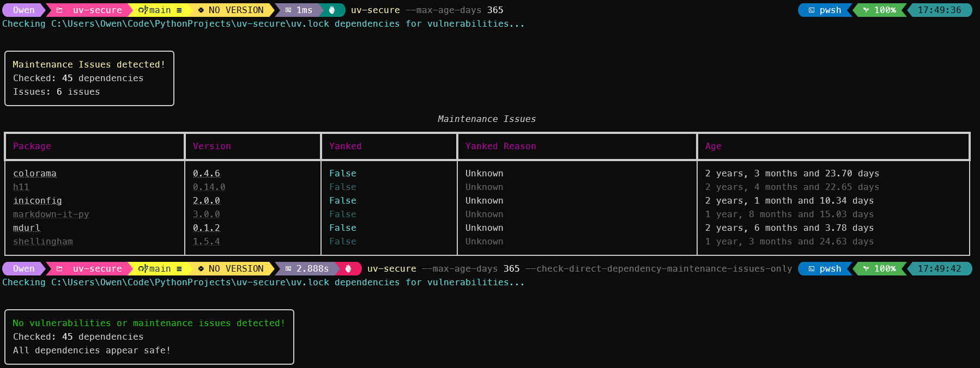The height and width of the screenshot is (368, 980).
Task: Click the first command 'uv-secure --max-age-days 365'
Action: pyautogui.click(x=427, y=10)
